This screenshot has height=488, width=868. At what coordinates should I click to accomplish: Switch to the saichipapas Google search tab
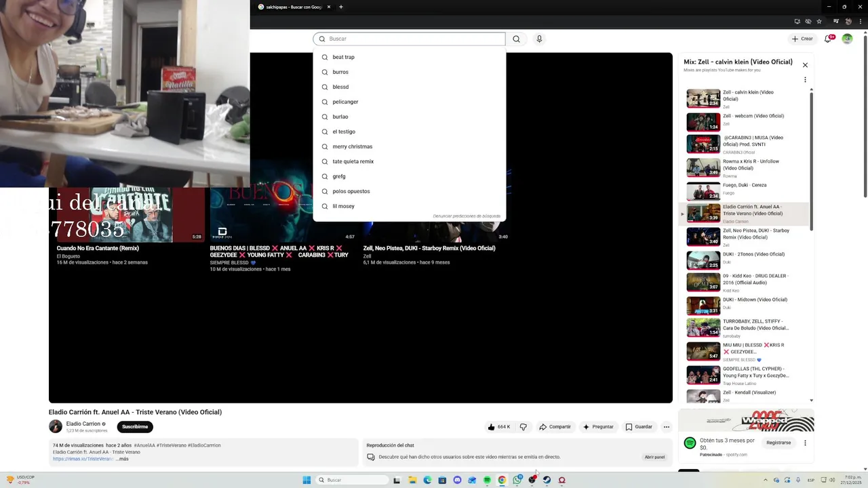click(x=293, y=7)
